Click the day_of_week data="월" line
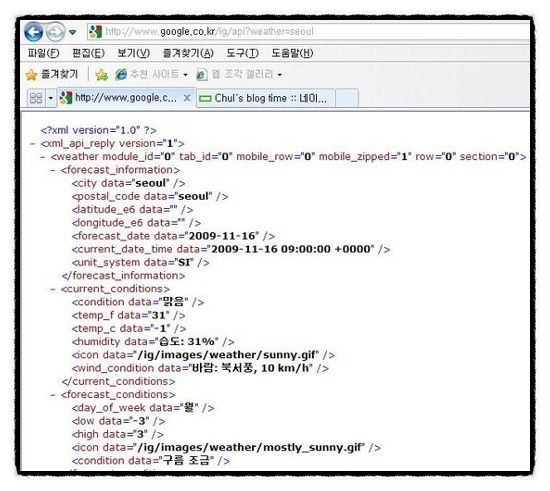 pos(143,408)
